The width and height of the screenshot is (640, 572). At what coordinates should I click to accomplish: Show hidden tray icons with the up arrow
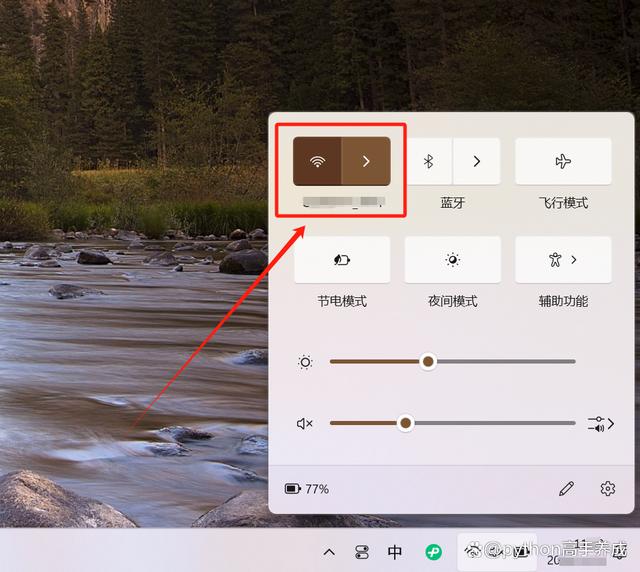329,552
